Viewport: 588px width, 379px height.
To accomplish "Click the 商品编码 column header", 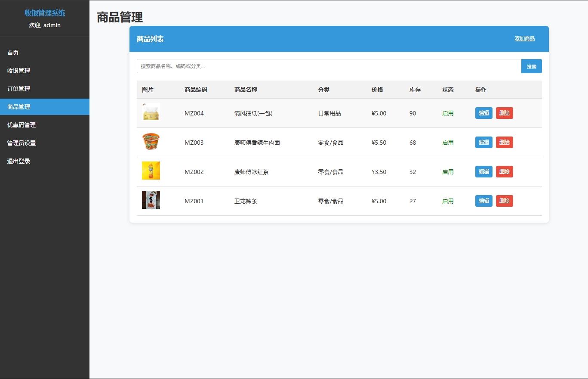I will coord(196,90).
